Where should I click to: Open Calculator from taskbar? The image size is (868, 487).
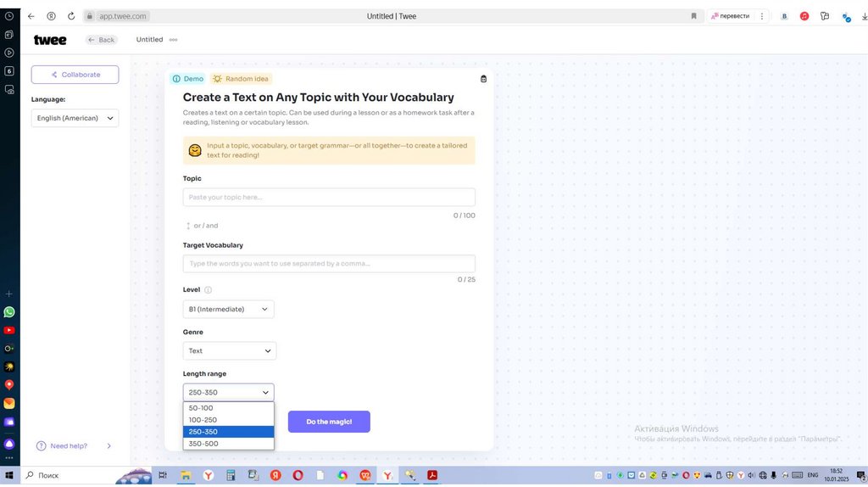[231, 475]
